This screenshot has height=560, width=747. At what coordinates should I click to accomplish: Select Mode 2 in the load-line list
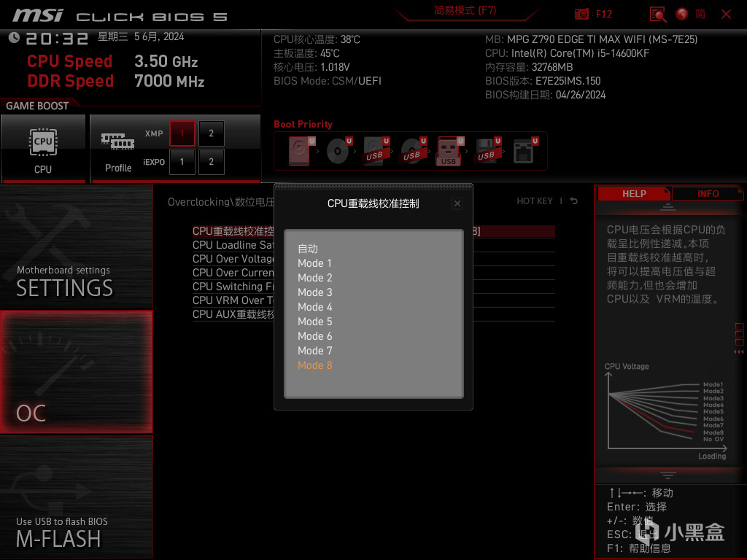314,278
